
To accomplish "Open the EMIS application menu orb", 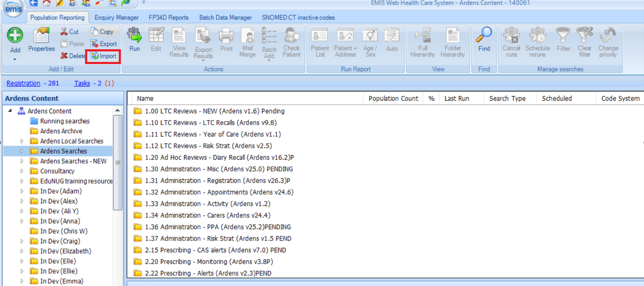I will pyautogui.click(x=13, y=7).
